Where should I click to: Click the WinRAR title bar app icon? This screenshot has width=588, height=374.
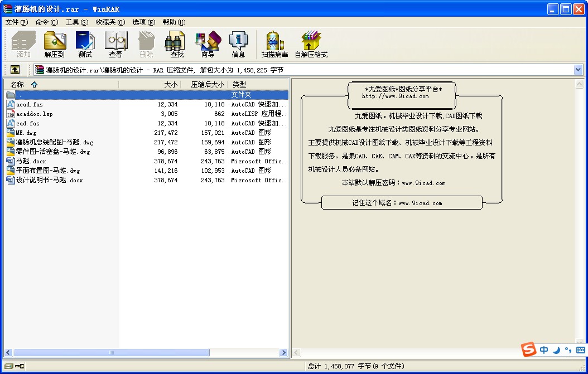click(x=7, y=9)
